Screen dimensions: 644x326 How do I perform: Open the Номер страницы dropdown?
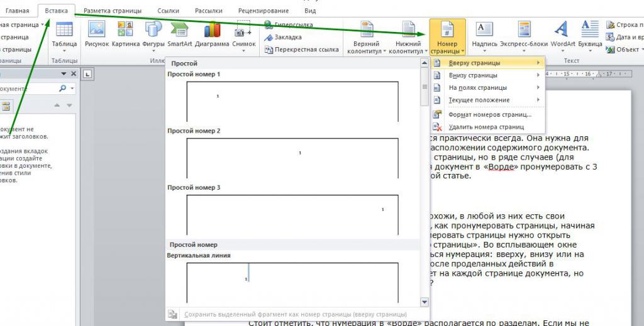(x=447, y=37)
